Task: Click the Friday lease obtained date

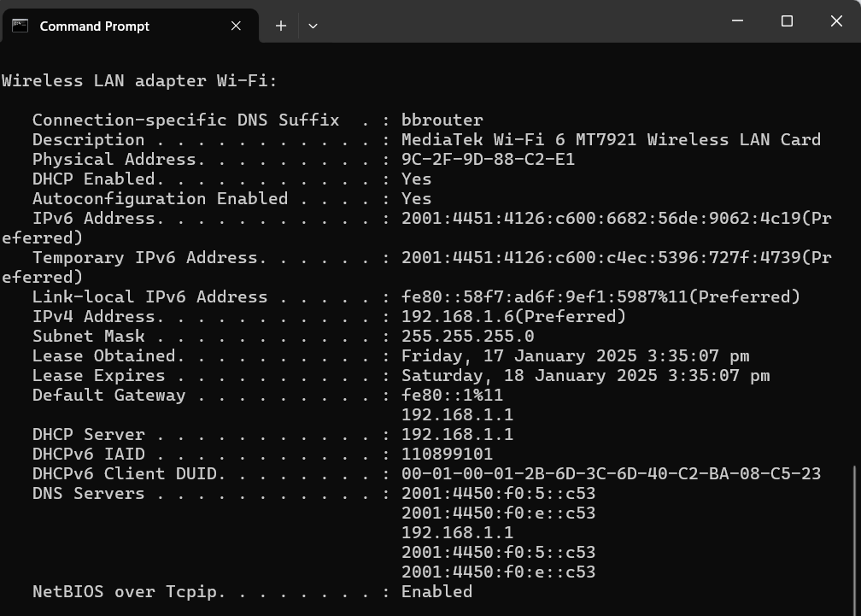Action: click(575, 355)
